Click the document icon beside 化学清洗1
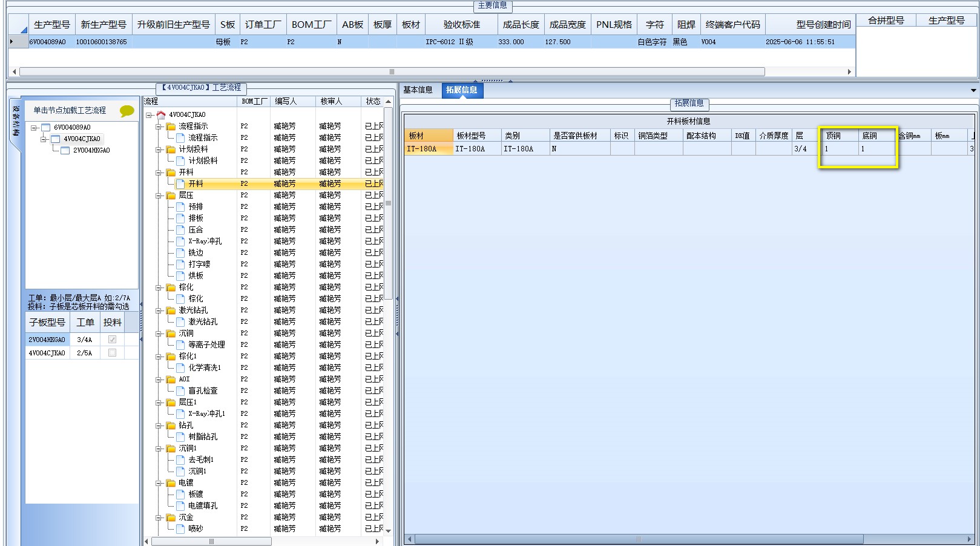Image resolution: width=980 pixels, height=546 pixels. point(180,367)
